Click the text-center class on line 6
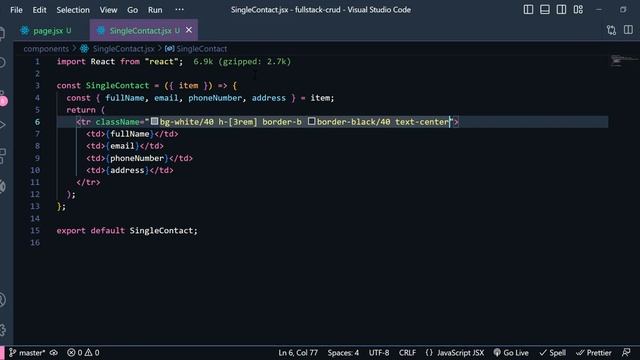Image resolution: width=640 pixels, height=360 pixels. [422, 122]
